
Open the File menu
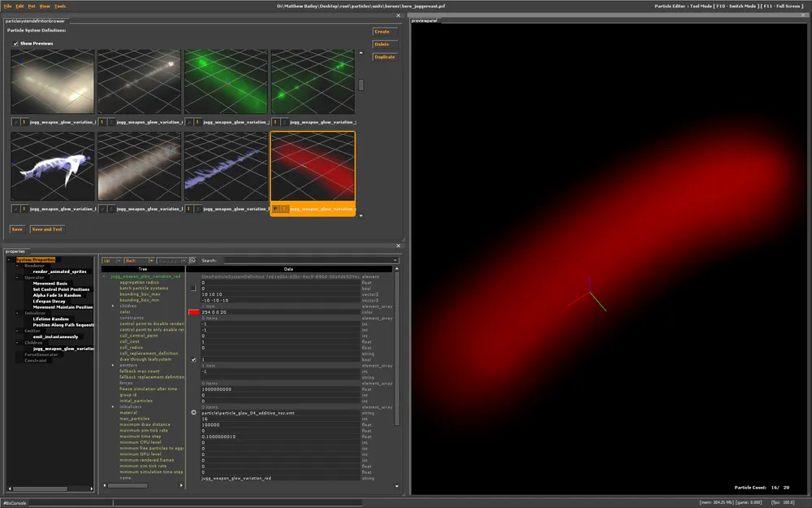point(8,6)
